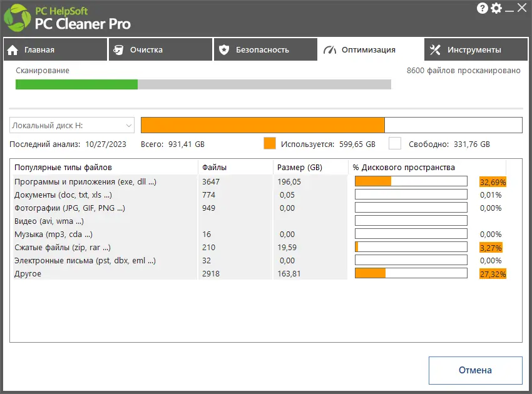Image resolution: width=532 pixels, height=394 pixels.
Task: Click the 163,81 size value
Action: (289, 274)
